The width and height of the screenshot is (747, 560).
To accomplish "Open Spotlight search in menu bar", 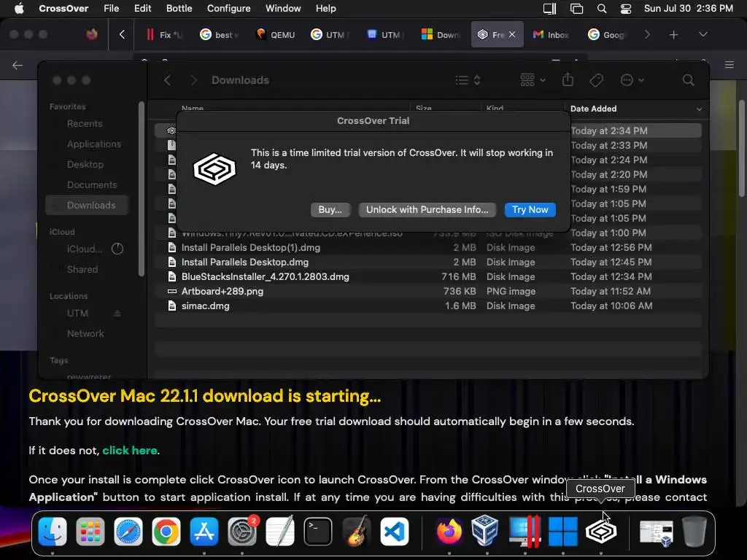I will pyautogui.click(x=602, y=9).
